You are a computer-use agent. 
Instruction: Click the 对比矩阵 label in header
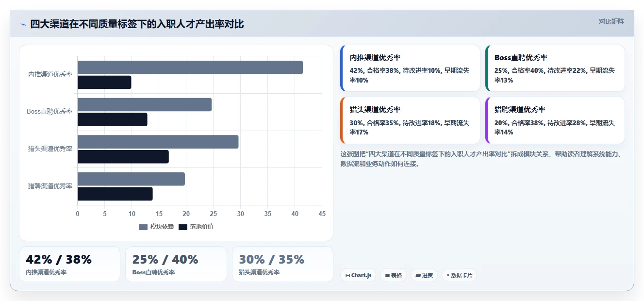[611, 21]
